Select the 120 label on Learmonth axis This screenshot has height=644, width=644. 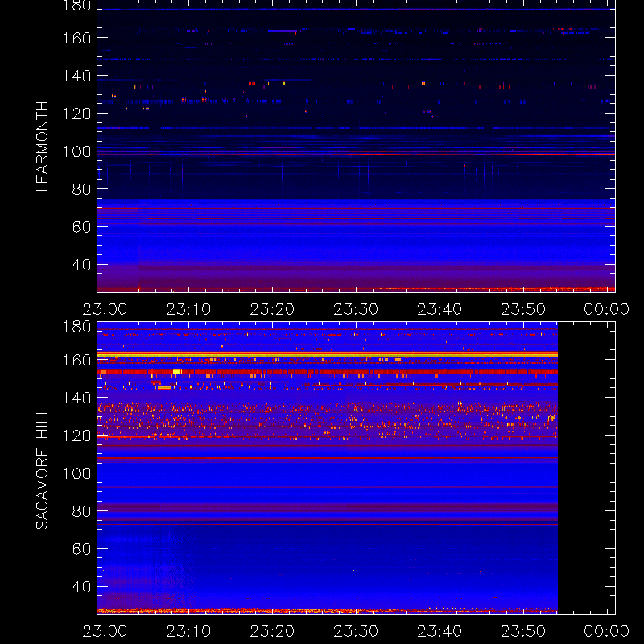pyautogui.click(x=76, y=114)
